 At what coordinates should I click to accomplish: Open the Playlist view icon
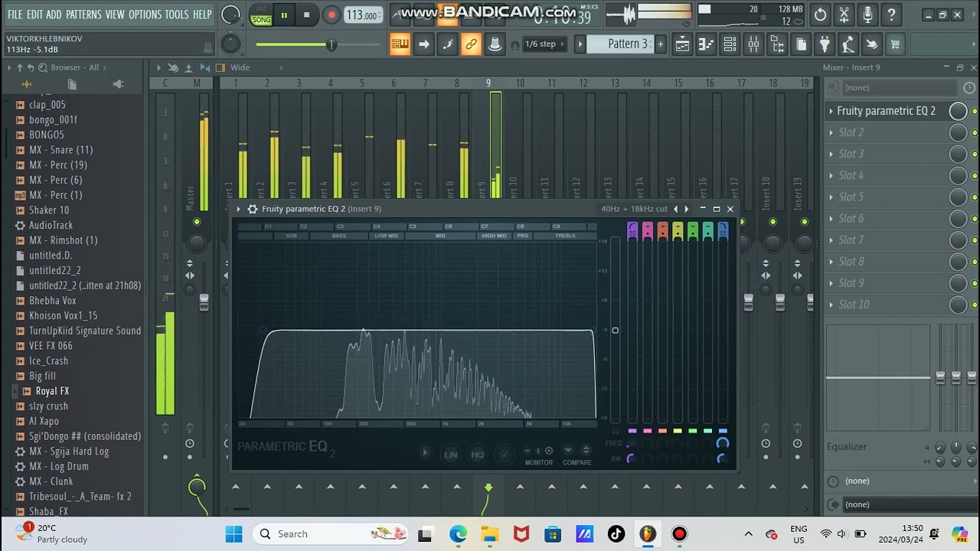pos(682,44)
